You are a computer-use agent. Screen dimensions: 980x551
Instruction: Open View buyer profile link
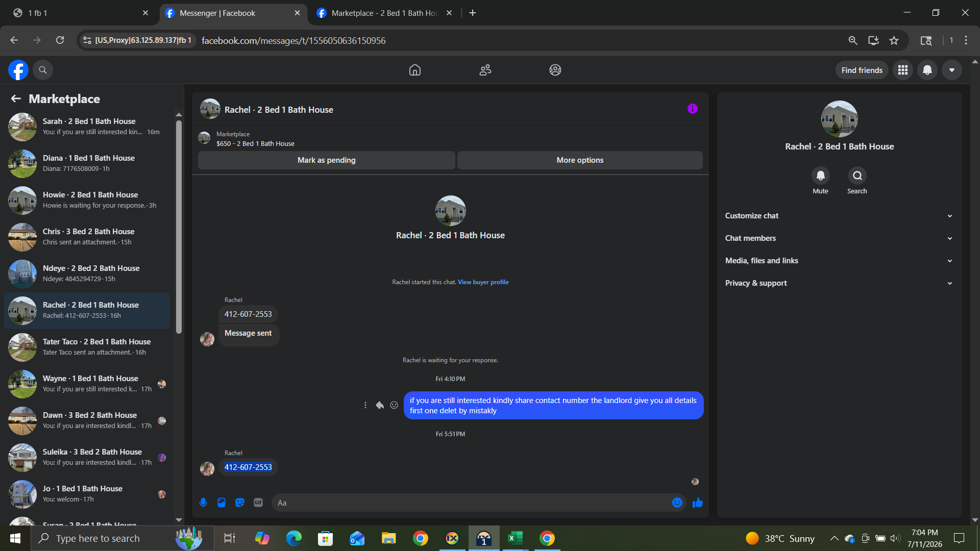483,282
